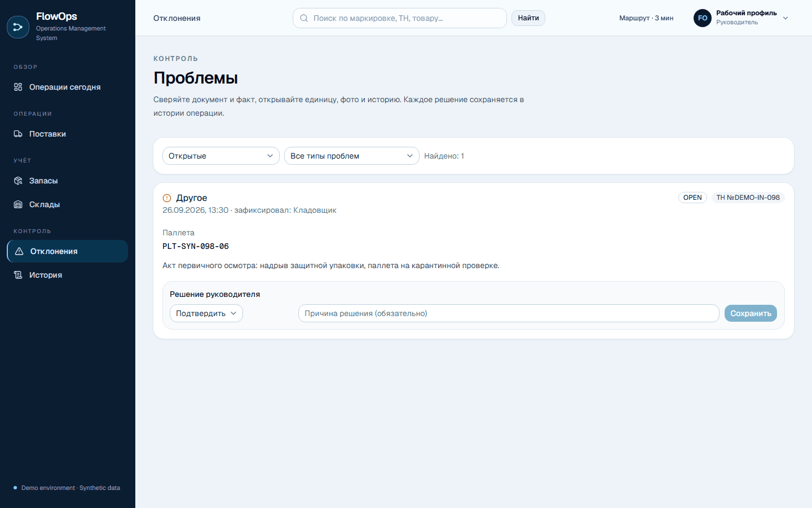This screenshot has height=508, width=812.
Task: Click Рабочий профиль name
Action: click(x=746, y=13)
